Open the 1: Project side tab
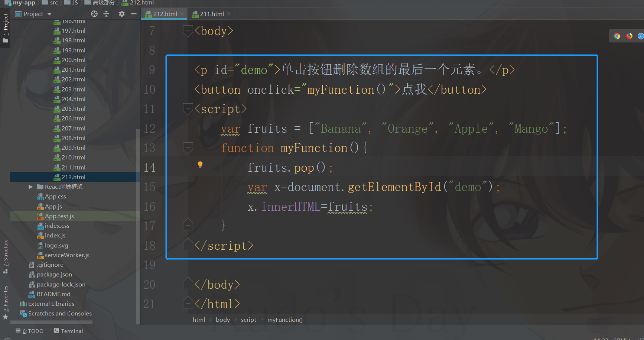This screenshot has height=340, width=644. [5, 28]
